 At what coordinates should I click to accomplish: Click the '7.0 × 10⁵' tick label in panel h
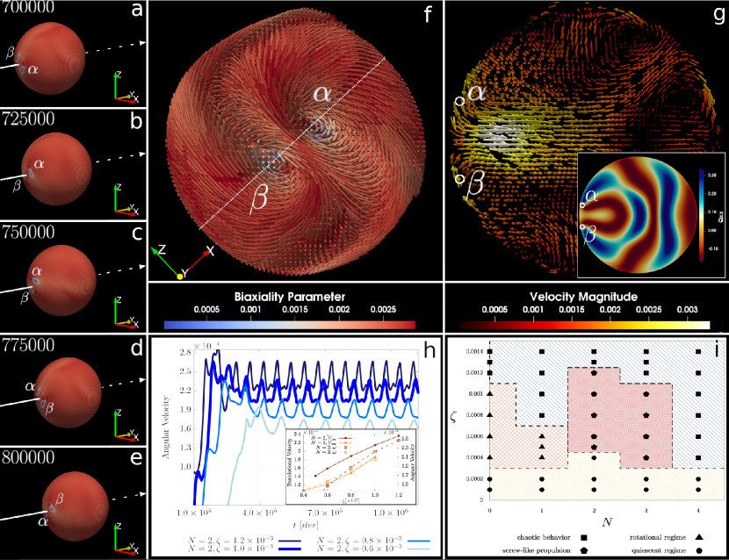(x=324, y=513)
